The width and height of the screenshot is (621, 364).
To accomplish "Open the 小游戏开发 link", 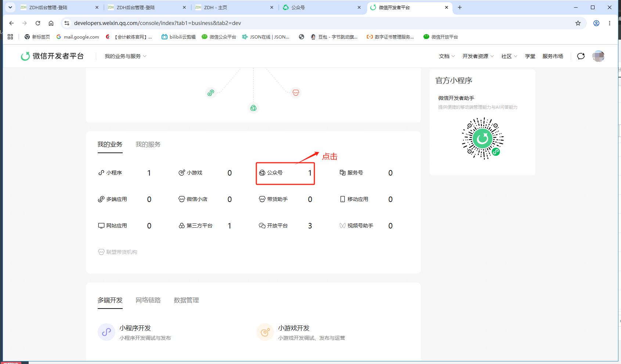I will click(294, 328).
